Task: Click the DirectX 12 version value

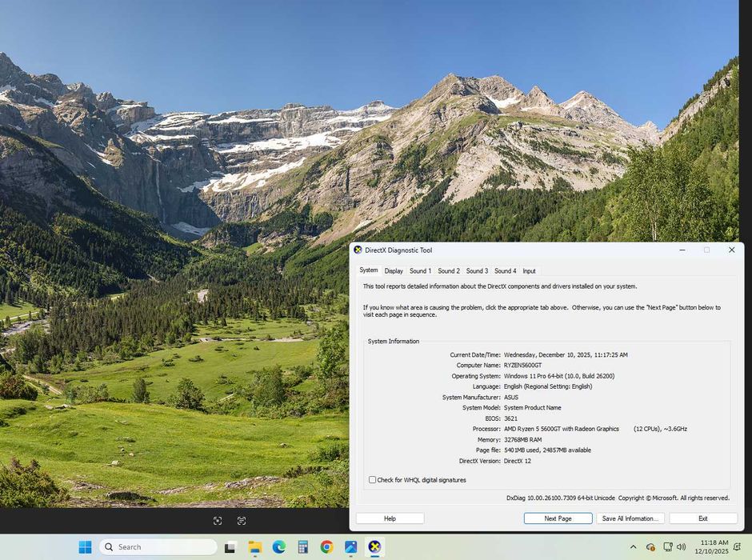Action: pos(518,462)
